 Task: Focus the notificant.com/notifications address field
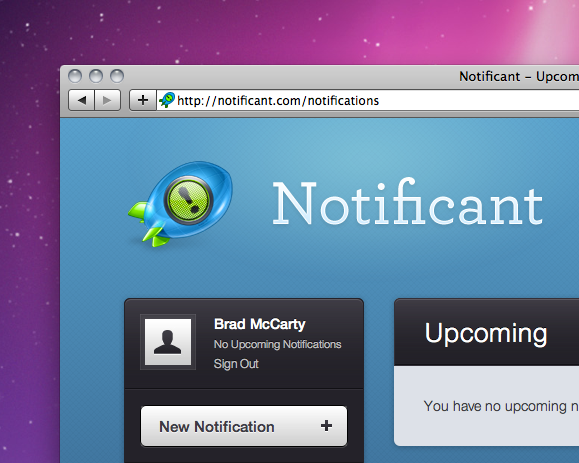(x=368, y=100)
